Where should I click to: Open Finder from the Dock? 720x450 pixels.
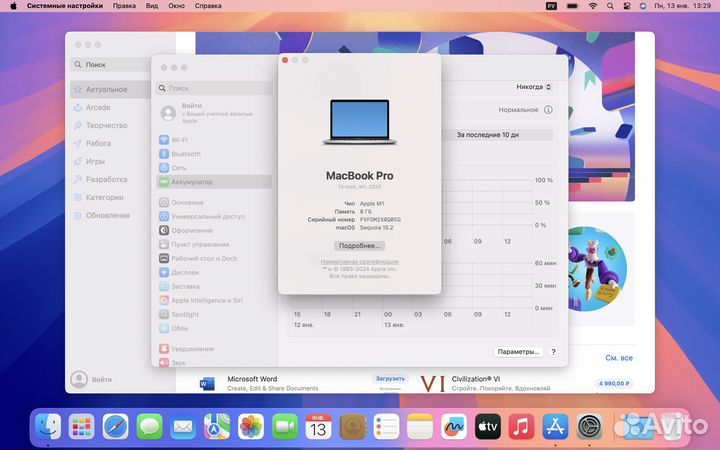48,427
